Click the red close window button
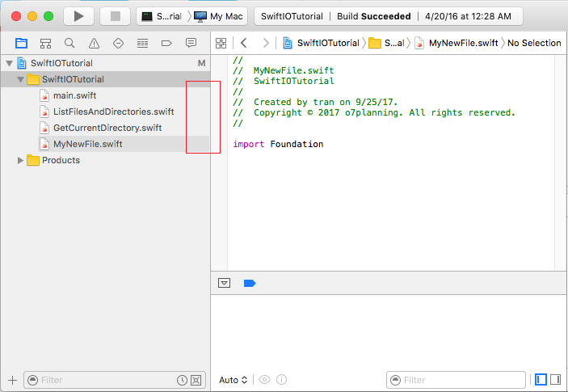 (16, 16)
